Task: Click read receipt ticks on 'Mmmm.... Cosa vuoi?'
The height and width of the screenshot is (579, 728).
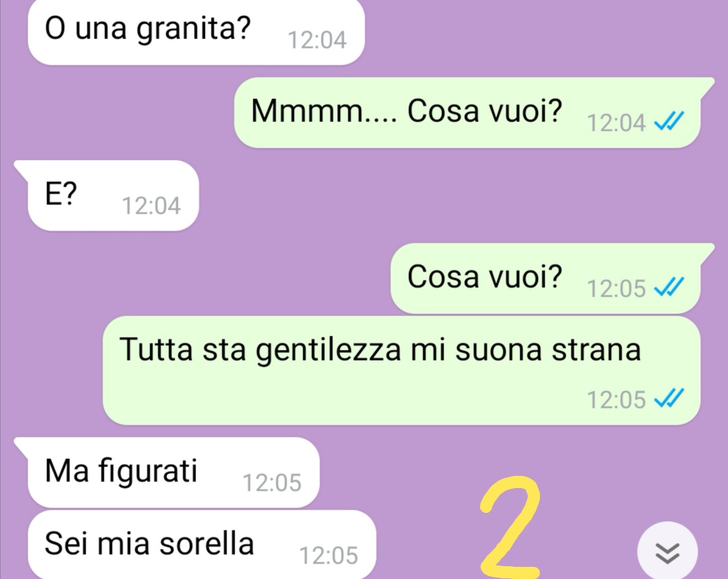Action: click(x=669, y=122)
